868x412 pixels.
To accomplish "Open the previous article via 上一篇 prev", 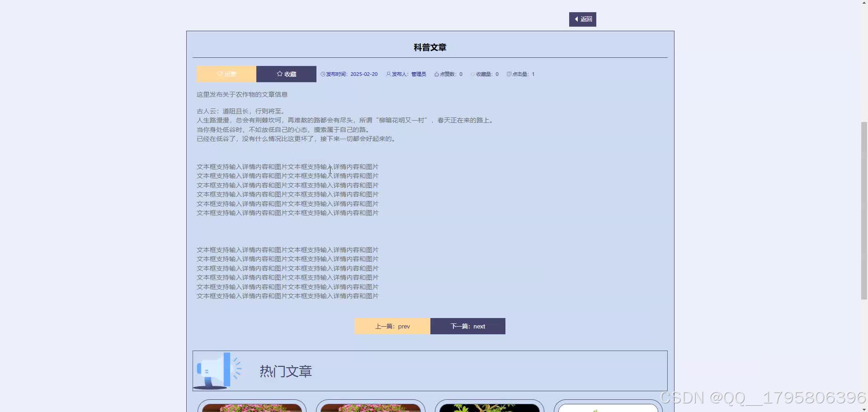I will (392, 326).
